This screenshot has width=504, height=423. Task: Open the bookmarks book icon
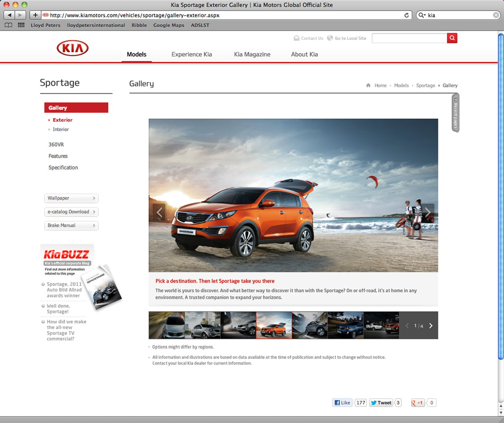pyautogui.click(x=8, y=25)
